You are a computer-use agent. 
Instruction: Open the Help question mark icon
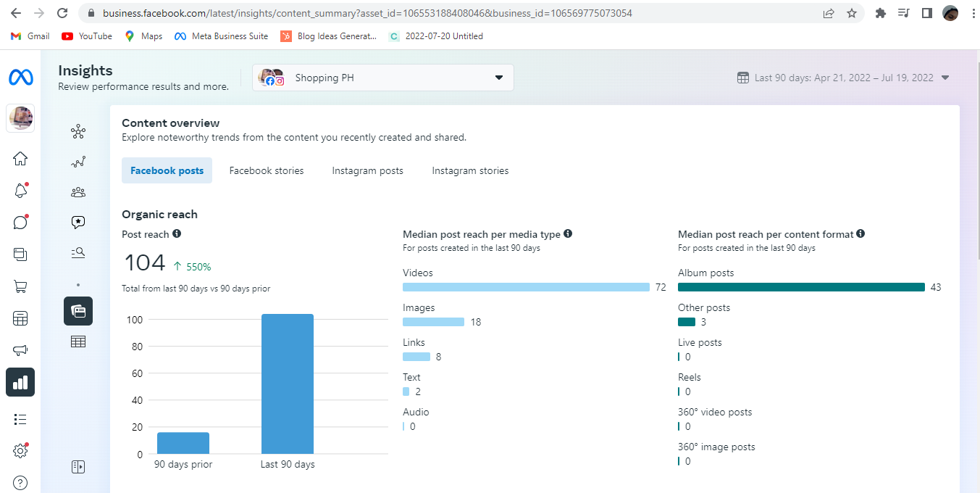click(20, 483)
